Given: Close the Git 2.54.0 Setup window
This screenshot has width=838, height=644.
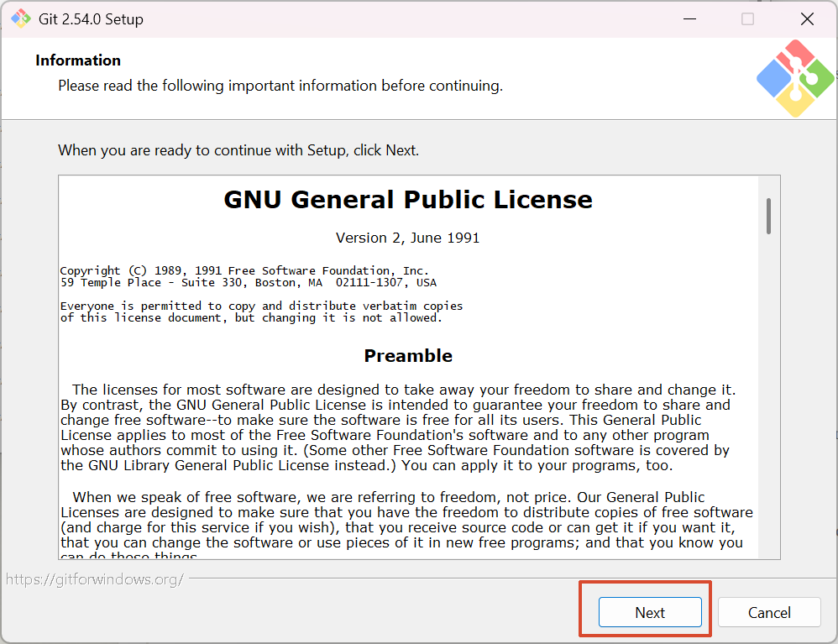Looking at the screenshot, I should click(x=807, y=18).
